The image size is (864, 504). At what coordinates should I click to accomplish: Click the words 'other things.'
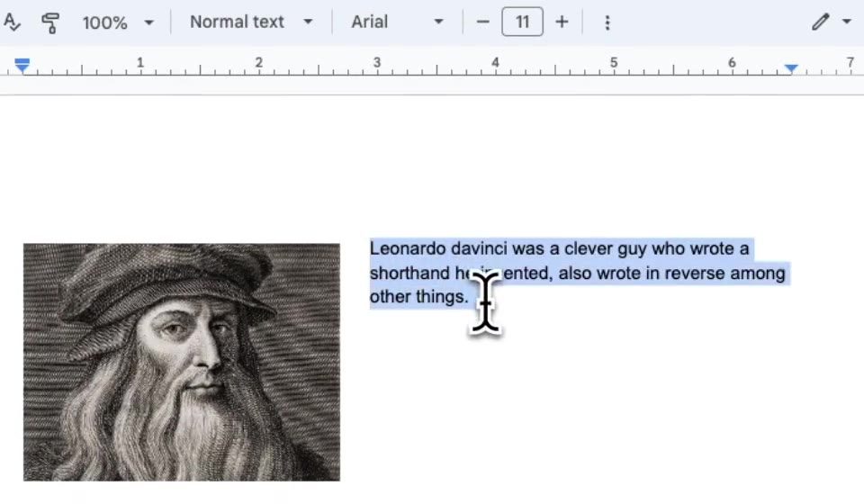[x=418, y=297]
